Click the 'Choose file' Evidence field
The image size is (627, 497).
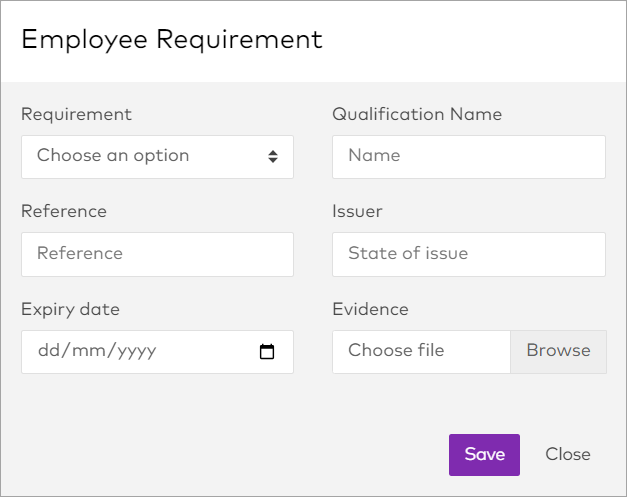click(421, 351)
